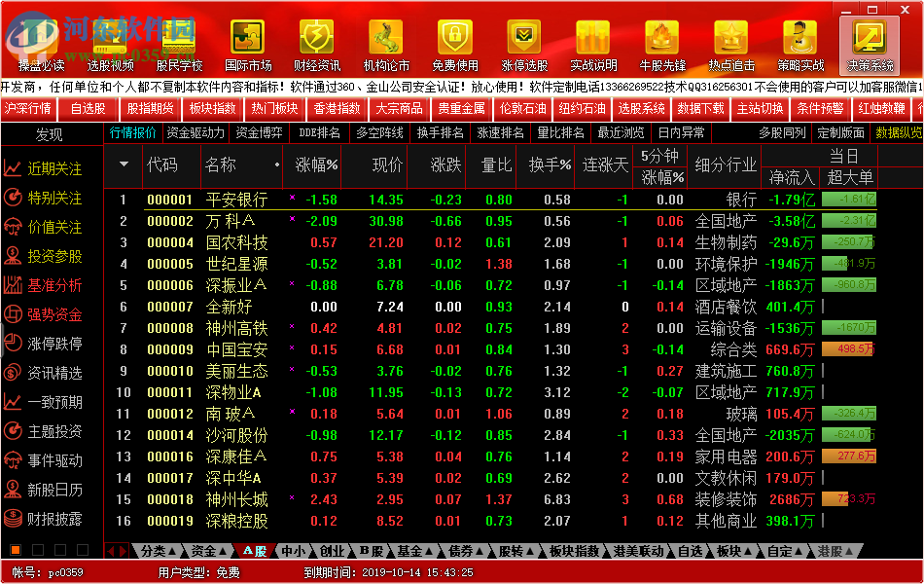Switch to the 换手排名 tab
924x584 pixels.
(440, 132)
